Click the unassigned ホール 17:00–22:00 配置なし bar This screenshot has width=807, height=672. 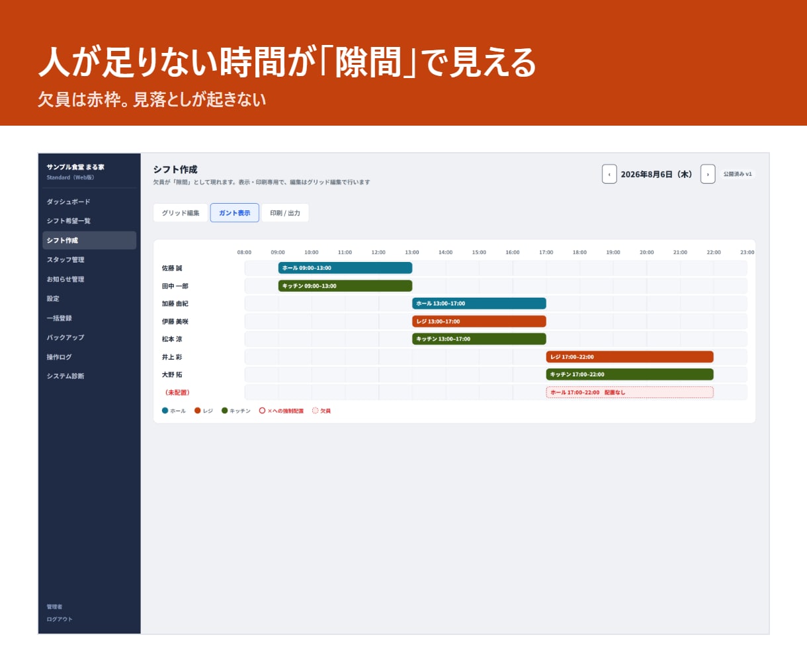[630, 392]
